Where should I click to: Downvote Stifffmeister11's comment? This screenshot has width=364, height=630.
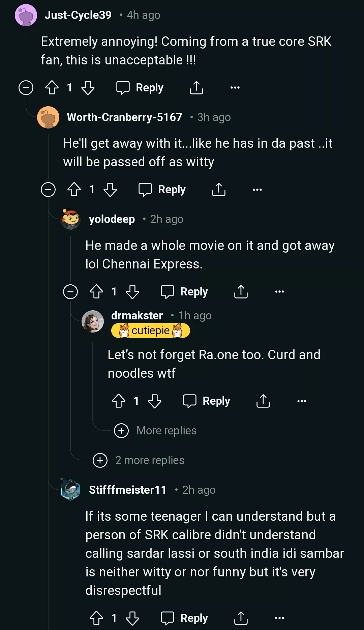pyautogui.click(x=133, y=618)
